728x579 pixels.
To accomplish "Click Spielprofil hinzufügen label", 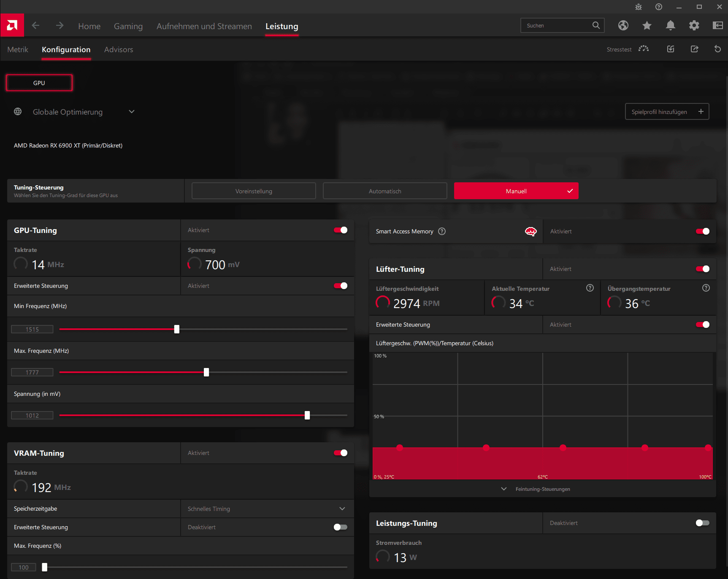I will tap(659, 112).
